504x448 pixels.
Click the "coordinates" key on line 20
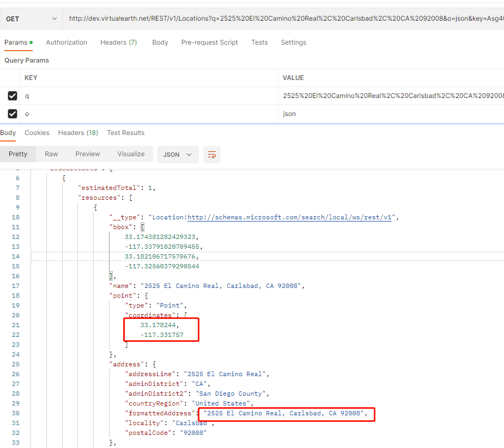(150, 315)
